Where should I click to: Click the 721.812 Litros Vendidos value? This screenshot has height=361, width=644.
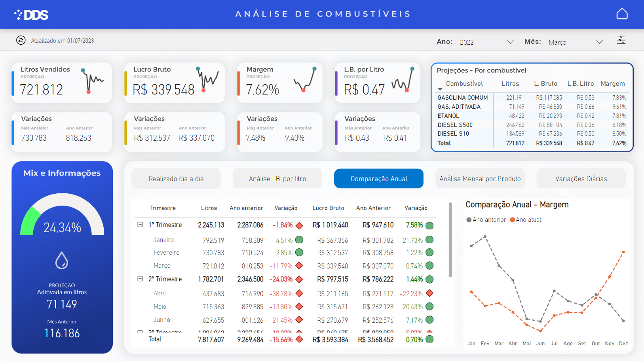coord(42,90)
